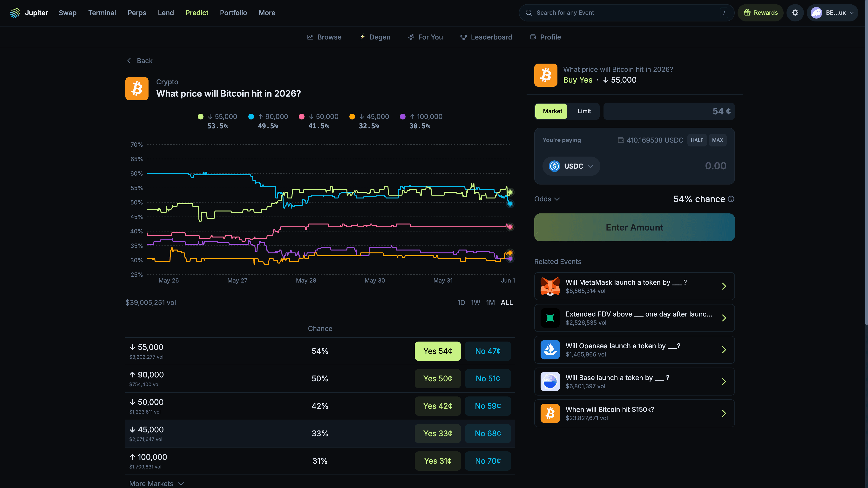Open MetaMask event arrow chevron

pos(724,286)
